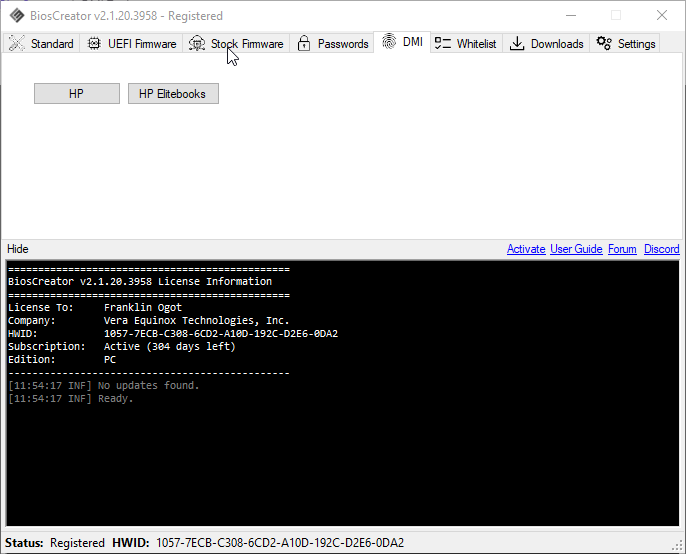The height and width of the screenshot is (554, 686).
Task: Click the License To name Franklin Ogot
Action: (x=143, y=307)
